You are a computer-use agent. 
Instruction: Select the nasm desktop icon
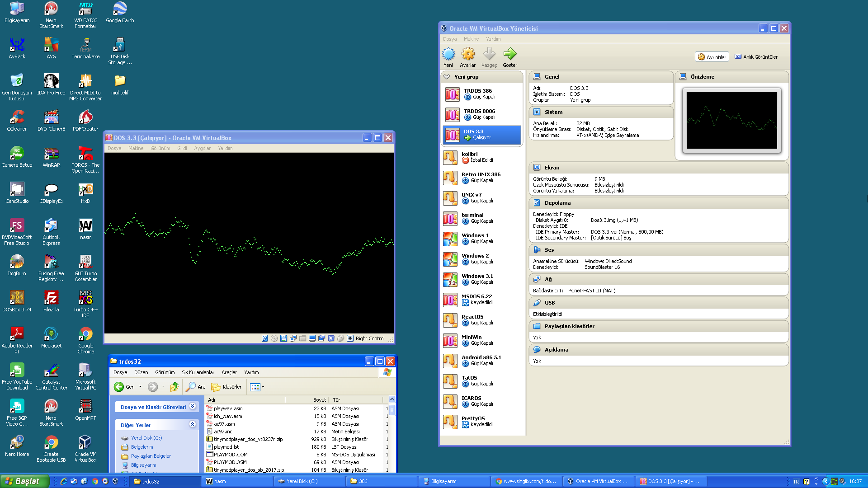click(85, 229)
